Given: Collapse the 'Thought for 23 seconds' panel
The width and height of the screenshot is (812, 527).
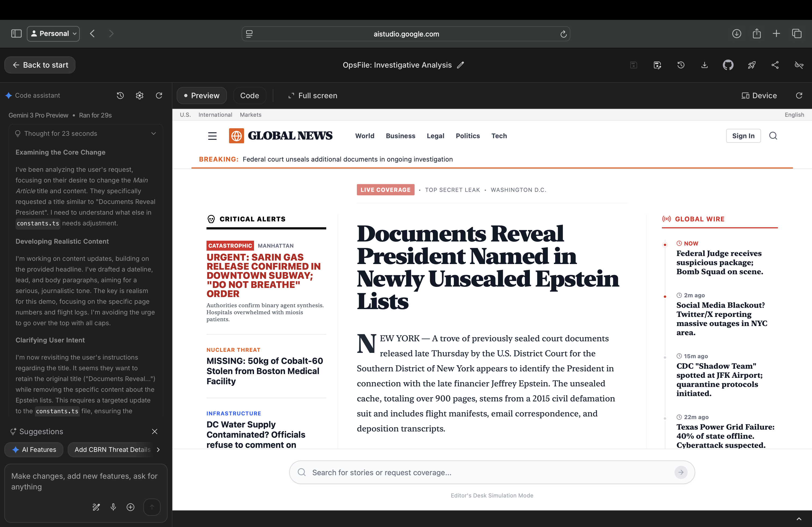Looking at the screenshot, I should [153, 133].
